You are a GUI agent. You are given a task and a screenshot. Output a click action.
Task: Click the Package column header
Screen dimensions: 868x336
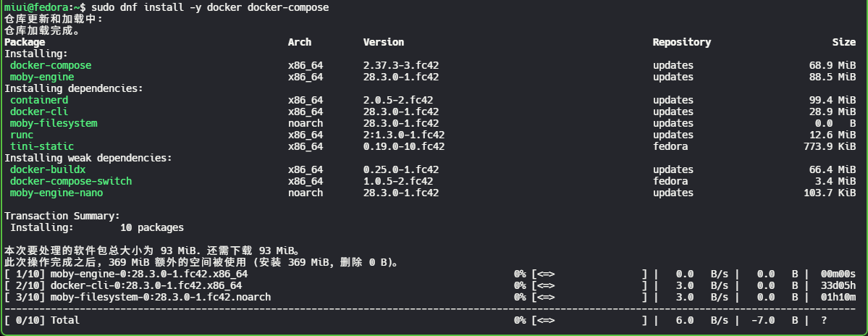coord(25,42)
